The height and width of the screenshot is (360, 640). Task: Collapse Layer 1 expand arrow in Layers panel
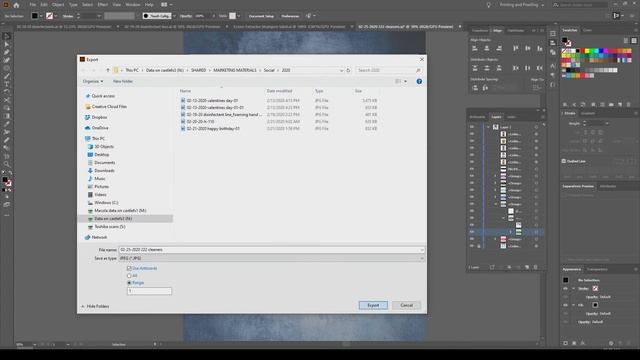tap(488, 127)
